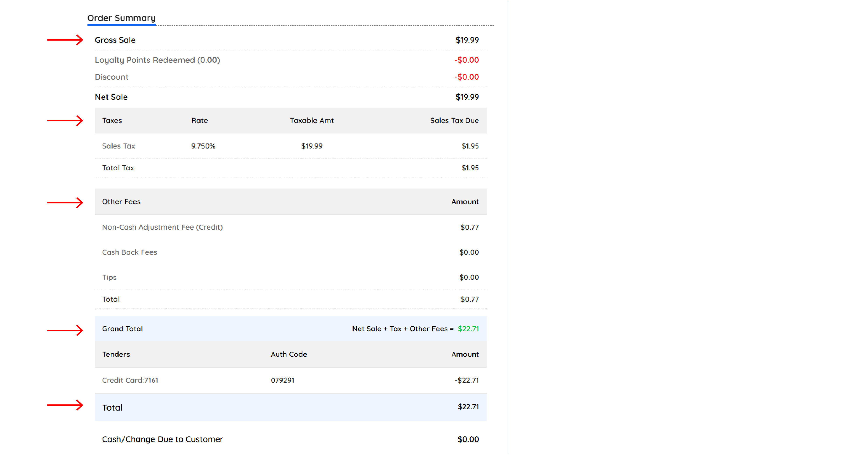
Task: Click the Net Sale amount $19.99
Action: click(467, 97)
